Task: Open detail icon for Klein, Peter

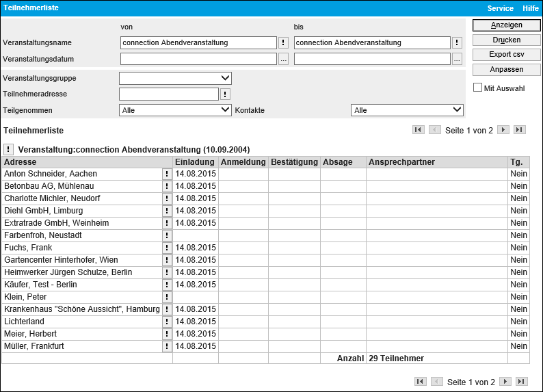Action: click(x=167, y=297)
